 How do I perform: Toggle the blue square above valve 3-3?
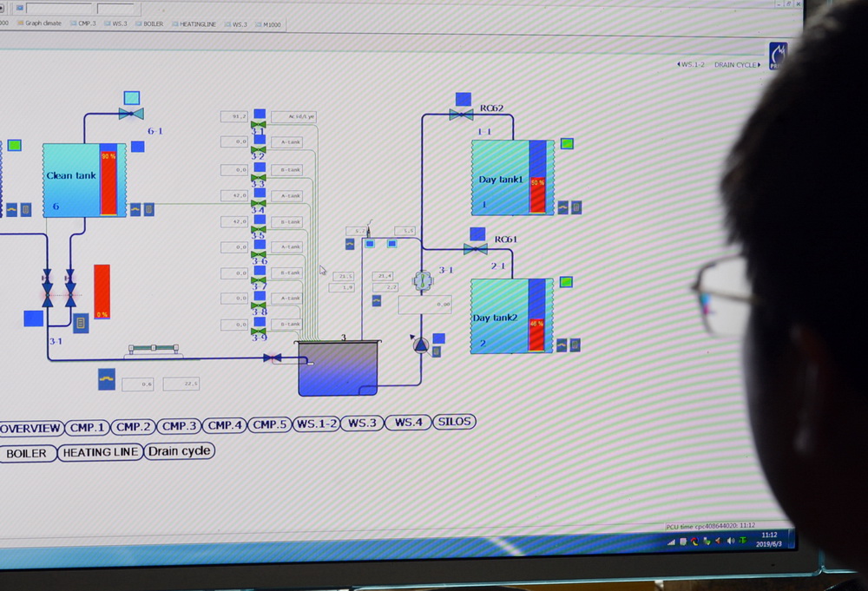click(x=259, y=167)
